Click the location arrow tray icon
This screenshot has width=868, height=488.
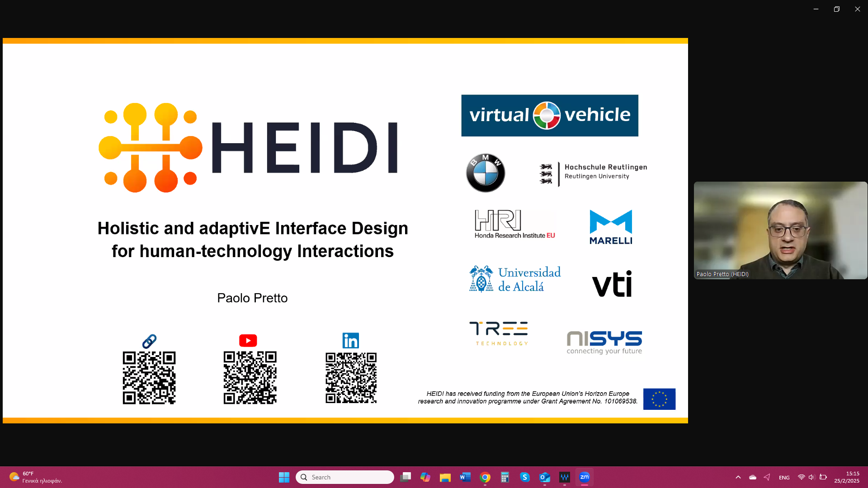tap(767, 477)
